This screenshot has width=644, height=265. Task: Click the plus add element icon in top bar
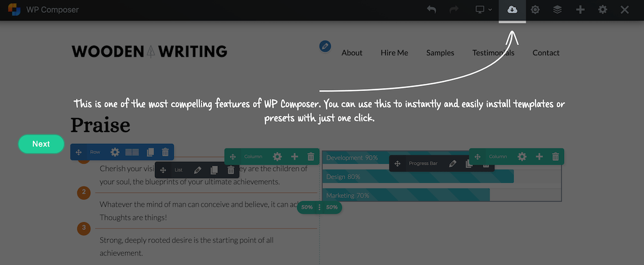point(580,10)
